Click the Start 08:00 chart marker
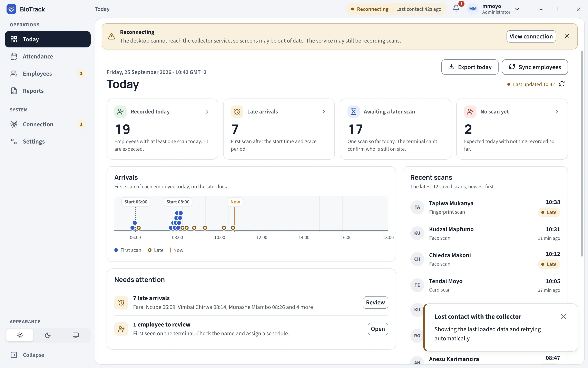Viewport: 588px width, 368px height. pyautogui.click(x=178, y=202)
